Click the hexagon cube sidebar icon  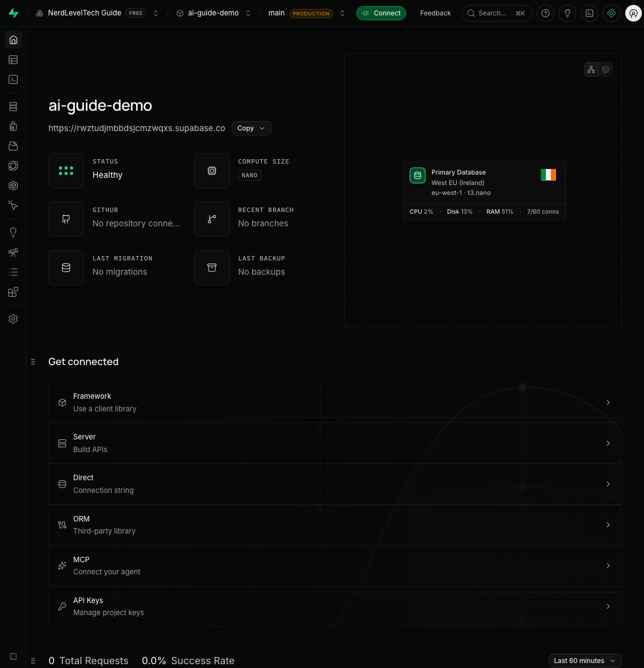(x=13, y=186)
